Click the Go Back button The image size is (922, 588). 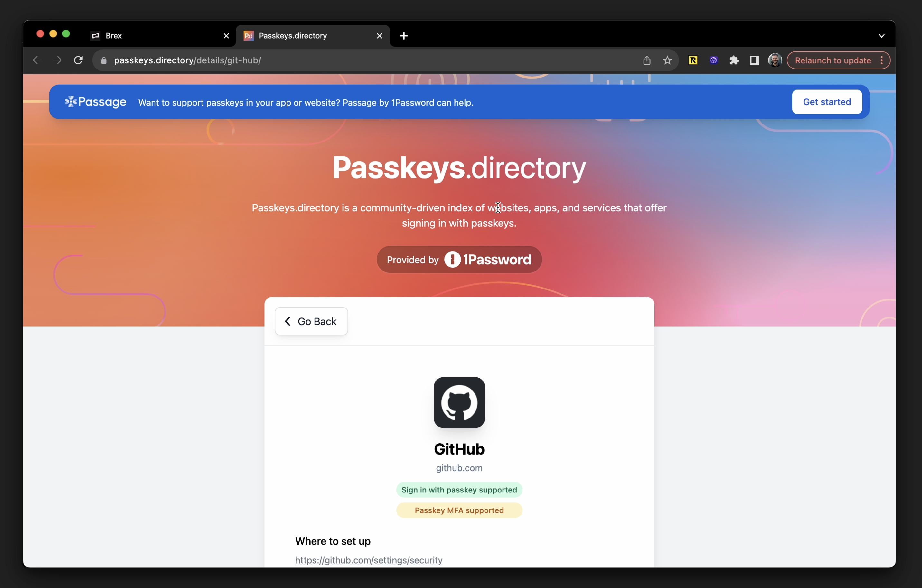[311, 321]
